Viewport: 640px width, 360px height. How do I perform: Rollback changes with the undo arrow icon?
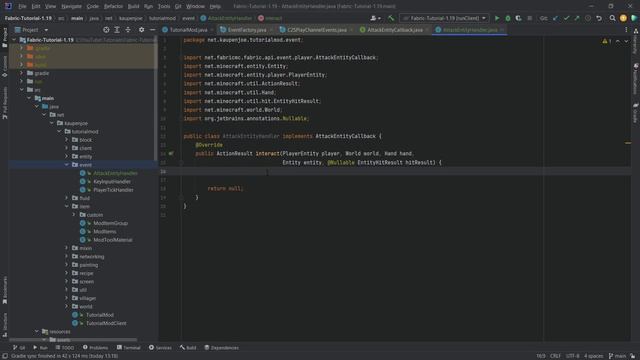click(x=599, y=18)
